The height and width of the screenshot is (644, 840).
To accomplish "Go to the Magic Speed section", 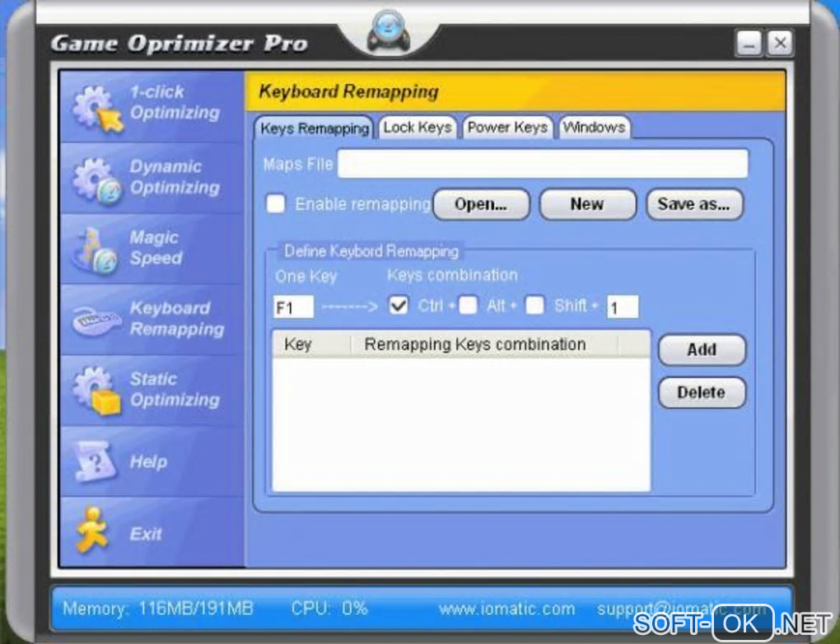I will 152,250.
